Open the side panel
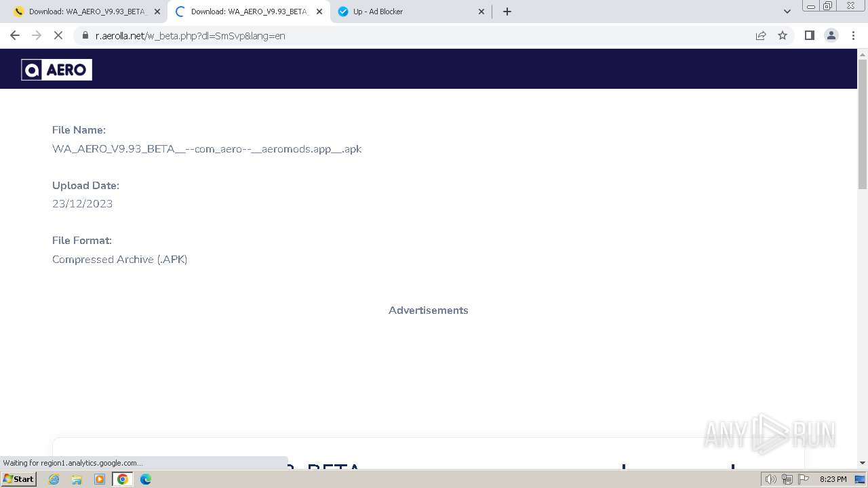Image resolution: width=868 pixels, height=488 pixels. [809, 35]
